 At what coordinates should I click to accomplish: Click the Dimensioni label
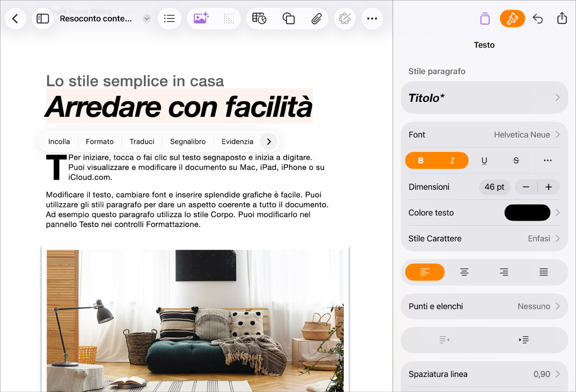coord(429,187)
